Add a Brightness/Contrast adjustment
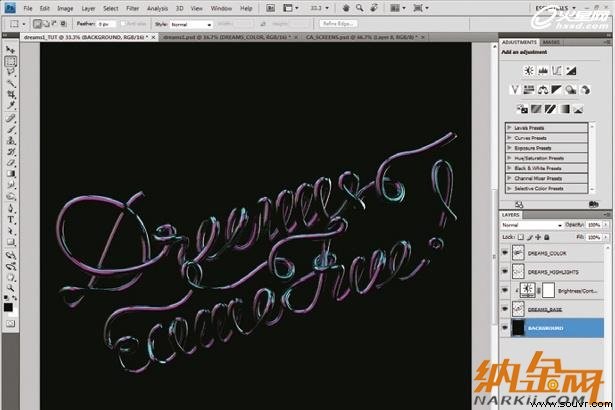Viewport: 615px width, 410px height. (x=529, y=71)
